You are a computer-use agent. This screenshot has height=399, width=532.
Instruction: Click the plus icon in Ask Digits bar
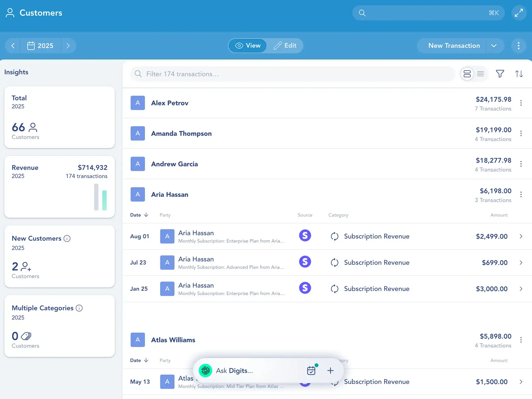pyautogui.click(x=330, y=370)
